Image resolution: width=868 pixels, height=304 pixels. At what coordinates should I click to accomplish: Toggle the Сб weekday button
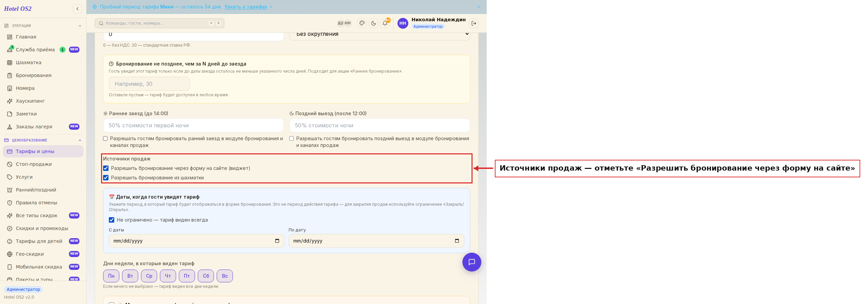pyautogui.click(x=206, y=276)
